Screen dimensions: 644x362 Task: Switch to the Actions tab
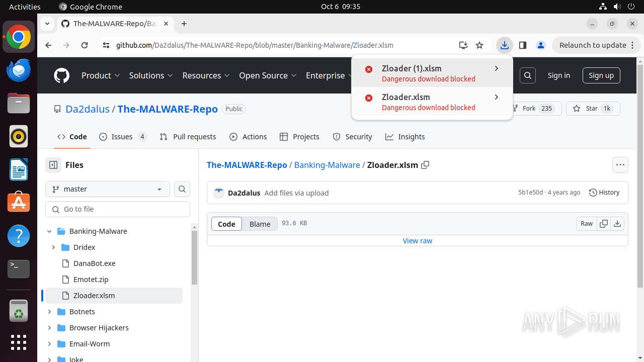[248, 137]
